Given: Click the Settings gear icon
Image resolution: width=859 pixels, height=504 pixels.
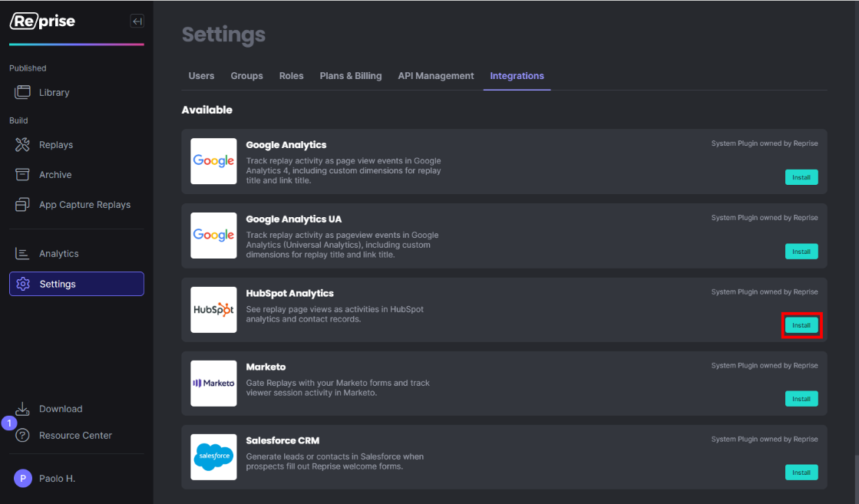Looking at the screenshot, I should 23,284.
